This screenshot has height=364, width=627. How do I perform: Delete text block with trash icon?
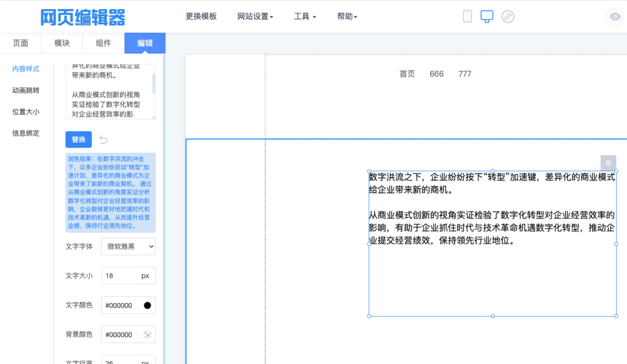[608, 163]
